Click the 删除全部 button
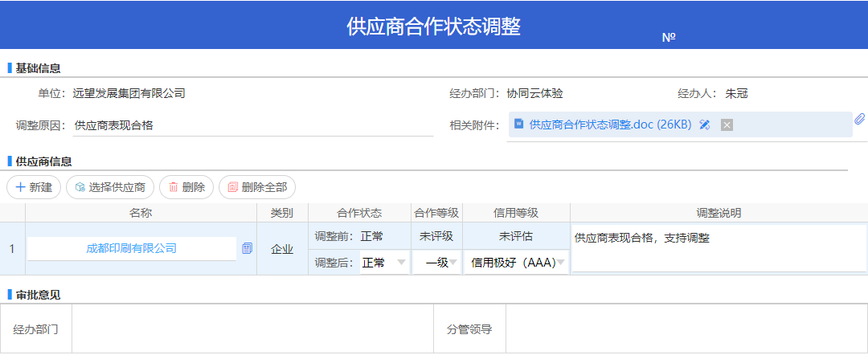This screenshot has height=355, width=868. pyautogui.click(x=257, y=187)
